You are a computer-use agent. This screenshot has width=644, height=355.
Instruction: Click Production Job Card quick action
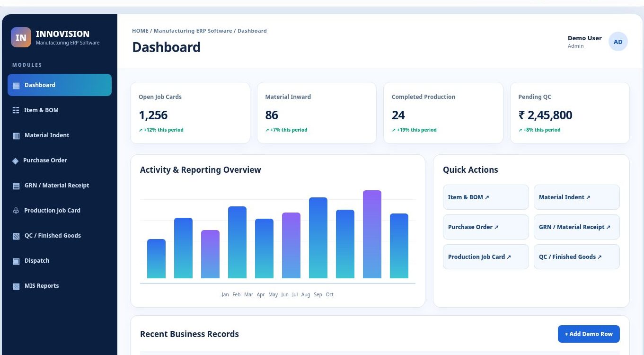click(485, 257)
